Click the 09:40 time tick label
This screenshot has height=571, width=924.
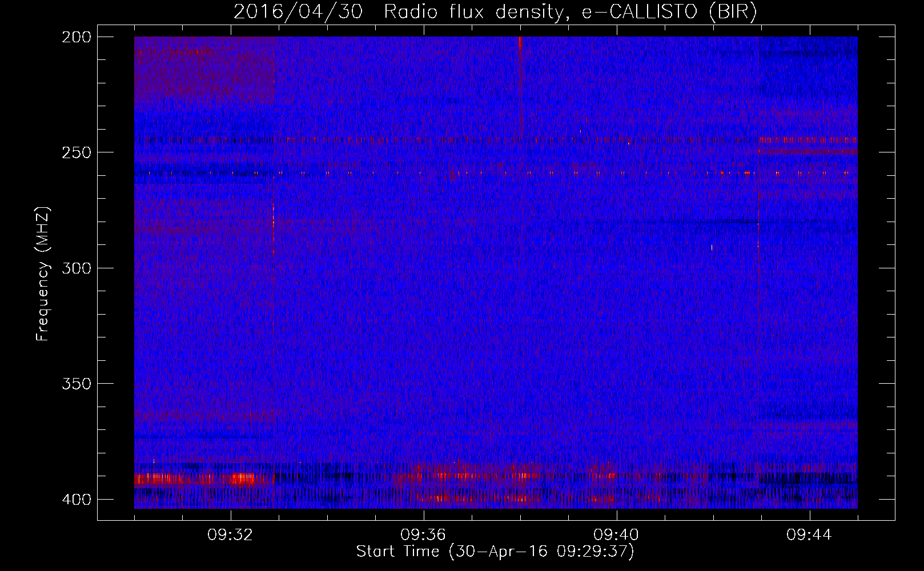pyautogui.click(x=616, y=535)
